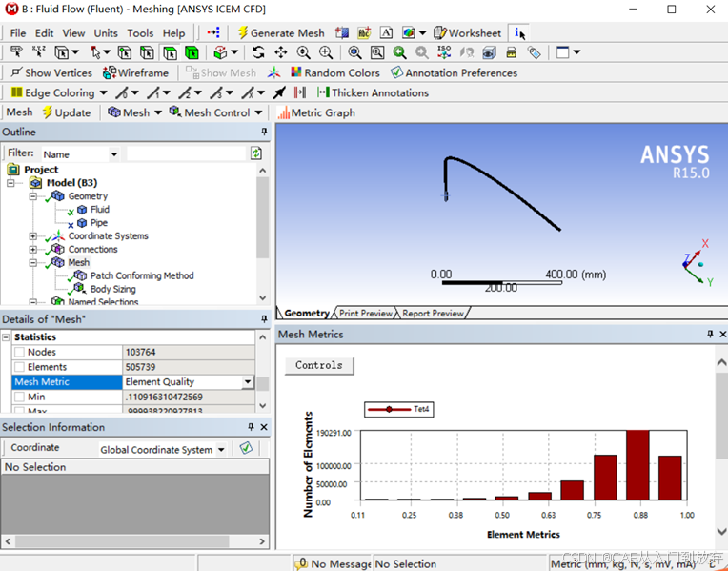Click the tag icon in toolbar
The height and width of the screenshot is (571, 728).
534,52
